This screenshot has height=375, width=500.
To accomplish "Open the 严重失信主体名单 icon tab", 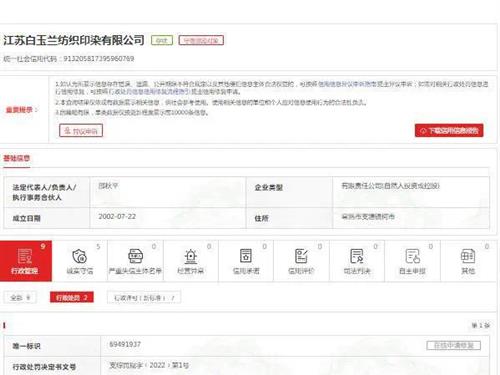I will pyautogui.click(x=135, y=261).
